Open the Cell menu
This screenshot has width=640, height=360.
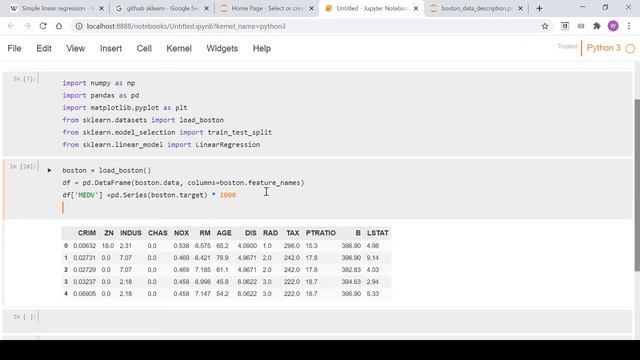click(144, 49)
